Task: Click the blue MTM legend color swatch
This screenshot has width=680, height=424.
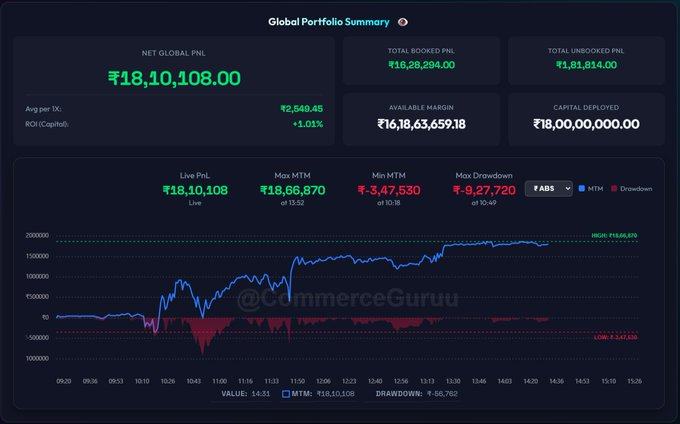Action: click(582, 189)
